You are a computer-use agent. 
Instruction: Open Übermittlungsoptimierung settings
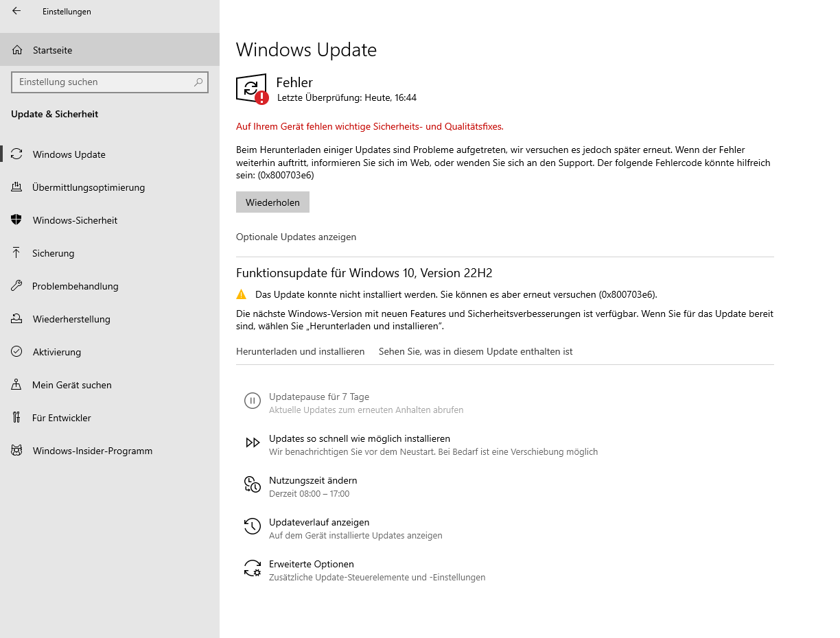point(110,187)
